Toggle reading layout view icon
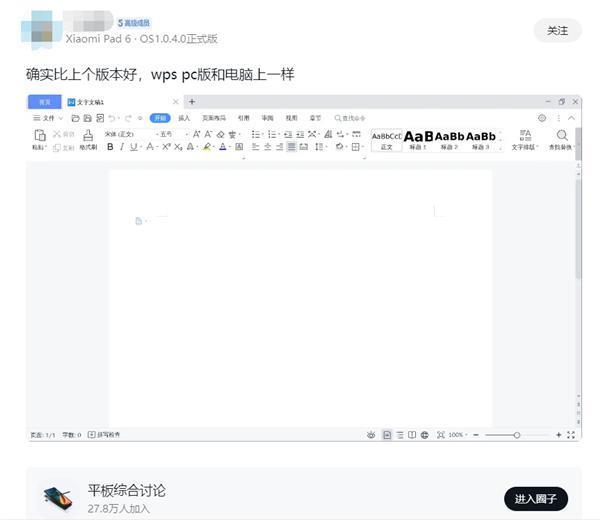This screenshot has height=522, width=600. 412,435
